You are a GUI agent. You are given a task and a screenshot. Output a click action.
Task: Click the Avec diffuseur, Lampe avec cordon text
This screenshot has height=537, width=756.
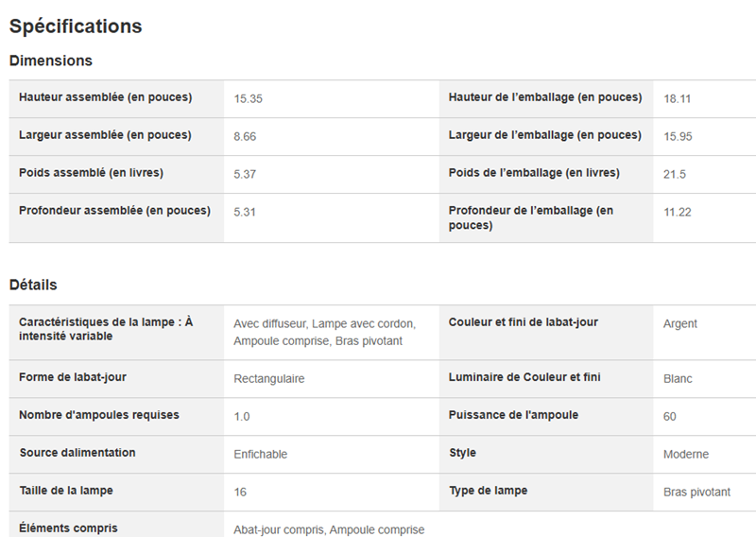pyautogui.click(x=324, y=323)
